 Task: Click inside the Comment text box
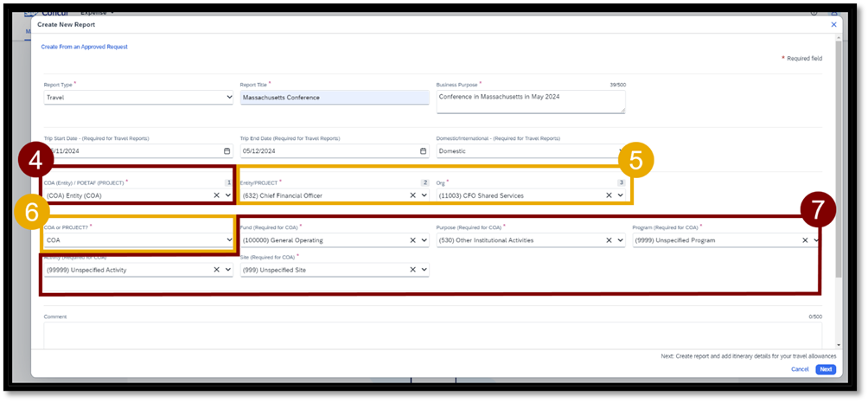click(x=432, y=335)
